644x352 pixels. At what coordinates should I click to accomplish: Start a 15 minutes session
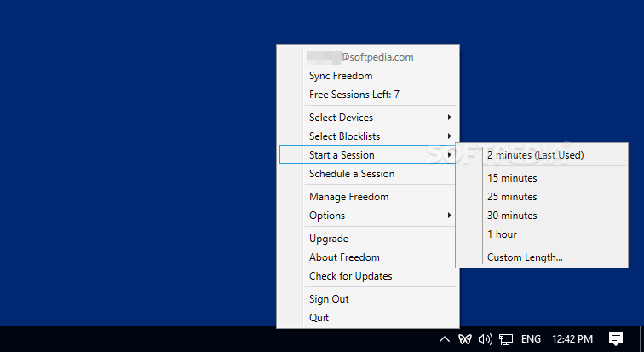point(542,178)
